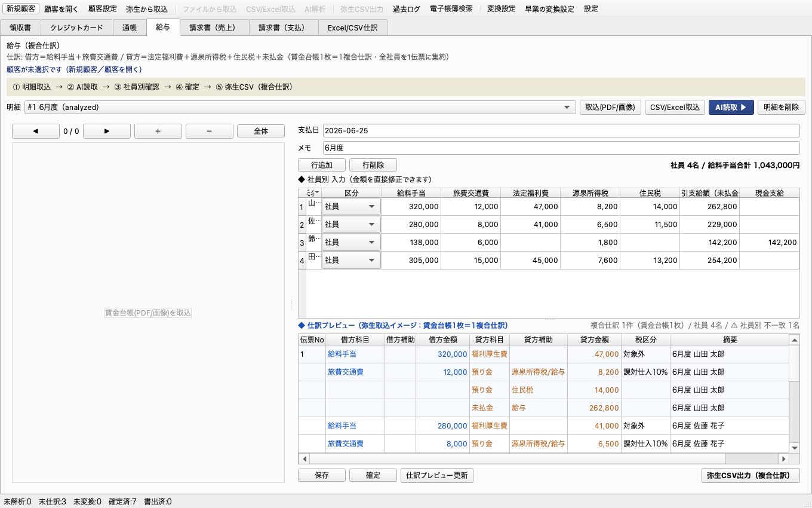The width and height of the screenshot is (812, 508).
Task: Open 区分 dropdown in row 3
Action: [x=351, y=242]
